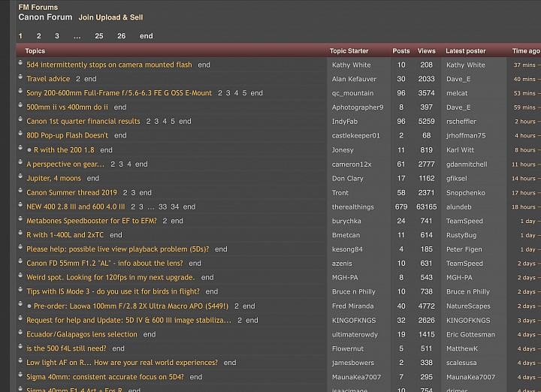Open the Canon Forum heading link

pyautogui.click(x=45, y=17)
